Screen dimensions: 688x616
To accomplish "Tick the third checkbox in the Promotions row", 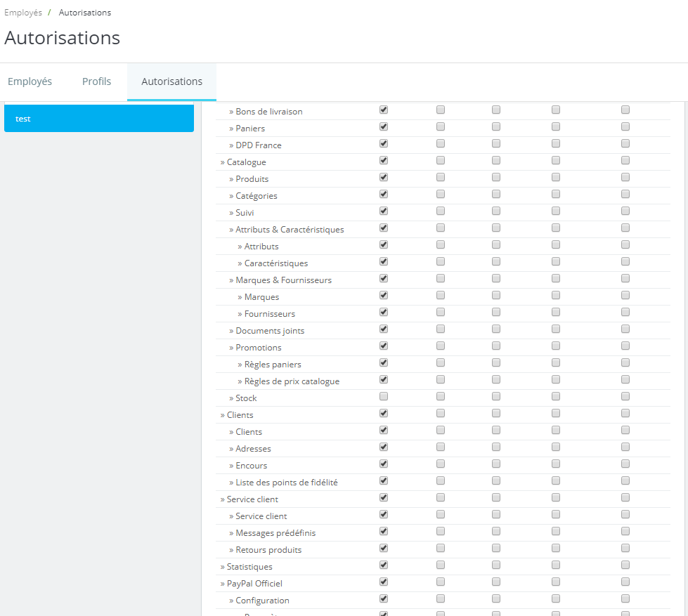I will point(496,346).
